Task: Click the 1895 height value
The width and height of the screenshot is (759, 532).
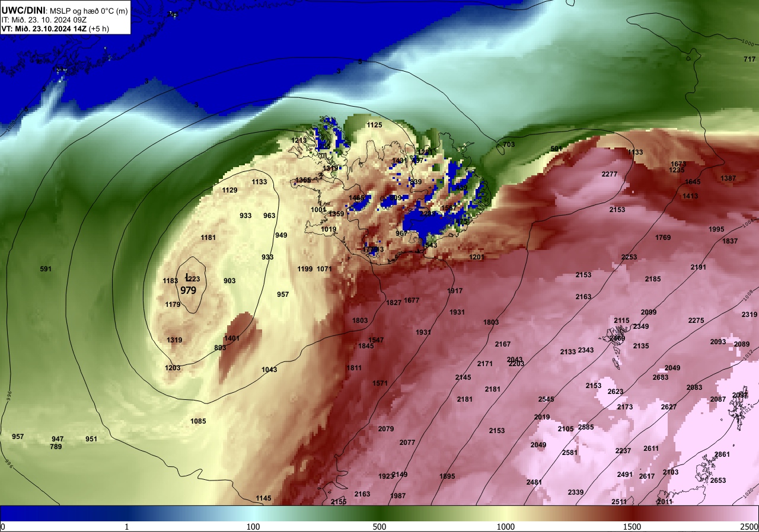Action: click(447, 476)
